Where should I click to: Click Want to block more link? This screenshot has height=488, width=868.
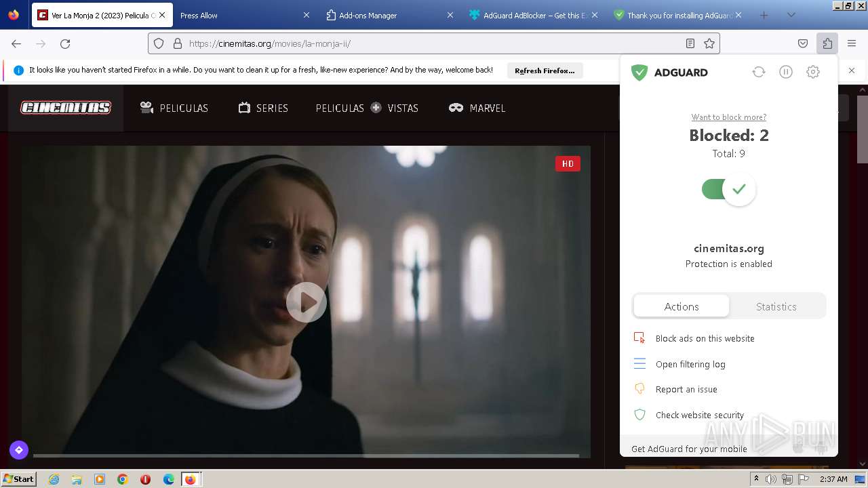[x=729, y=117]
